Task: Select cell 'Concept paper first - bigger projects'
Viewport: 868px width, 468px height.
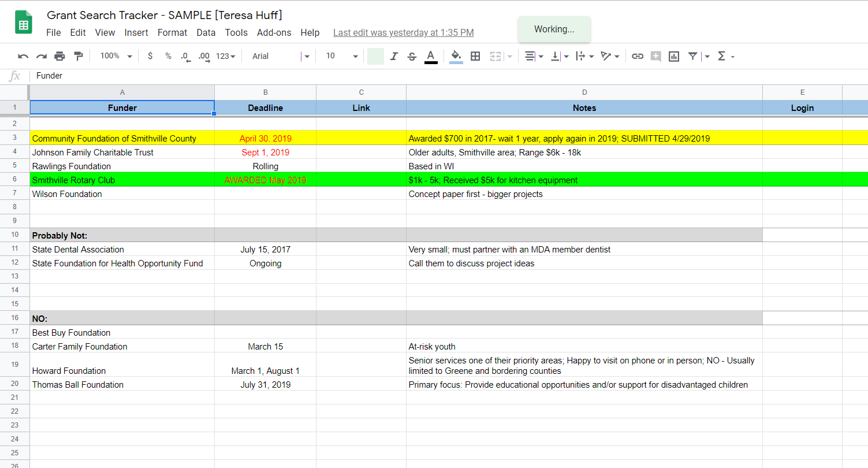Action: (584, 194)
